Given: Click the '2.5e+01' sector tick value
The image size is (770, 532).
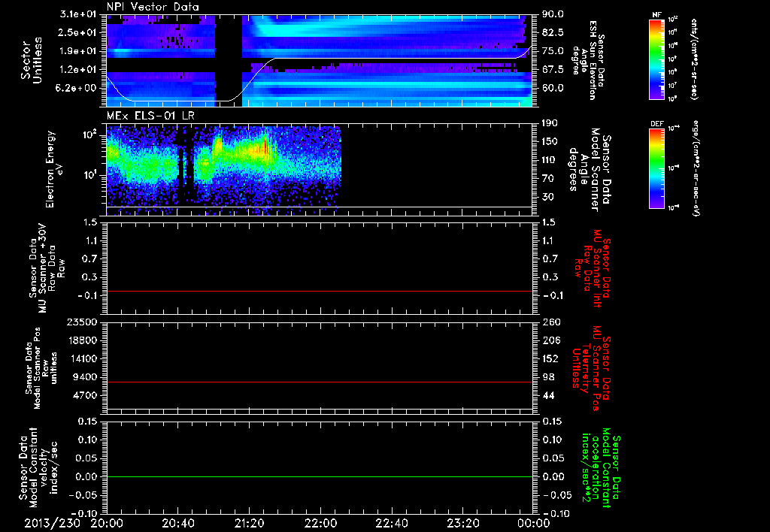Looking at the screenshot, I should coord(78,32).
